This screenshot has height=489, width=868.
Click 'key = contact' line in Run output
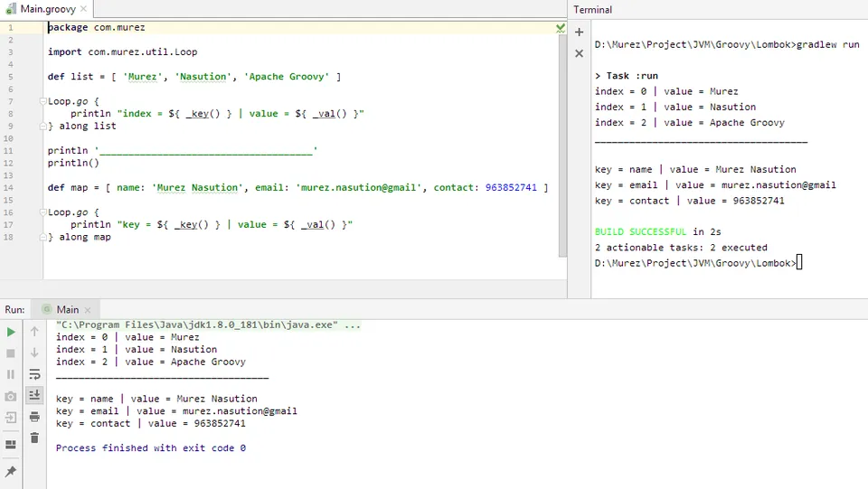(151, 423)
